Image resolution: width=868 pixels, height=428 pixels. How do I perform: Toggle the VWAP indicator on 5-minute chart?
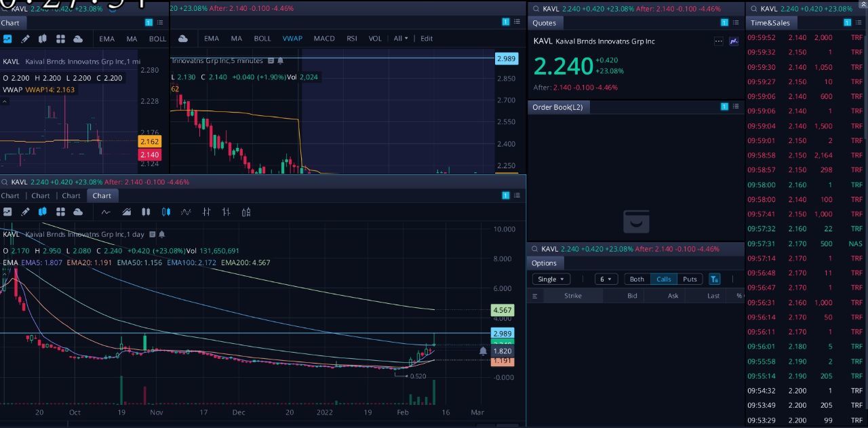coord(292,39)
